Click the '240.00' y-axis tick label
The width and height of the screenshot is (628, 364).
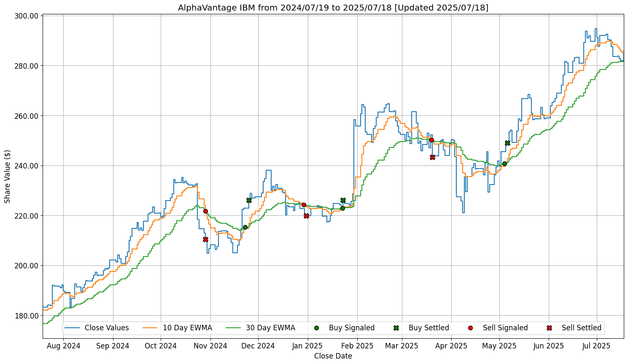click(x=27, y=166)
